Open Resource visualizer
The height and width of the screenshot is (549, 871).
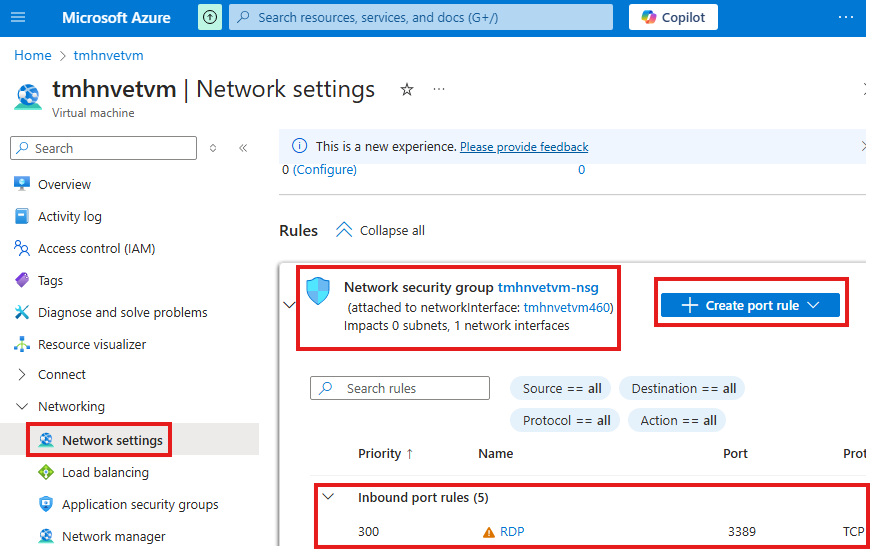coord(92,345)
